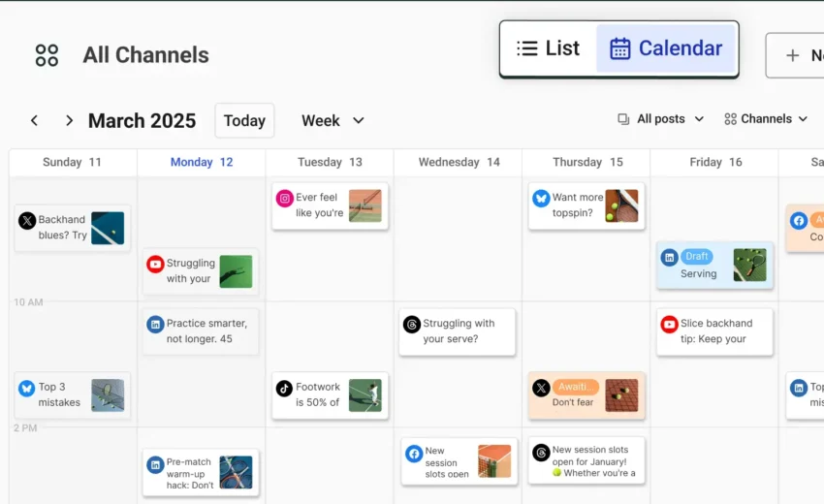
Task: Switch to List view
Action: coord(549,48)
